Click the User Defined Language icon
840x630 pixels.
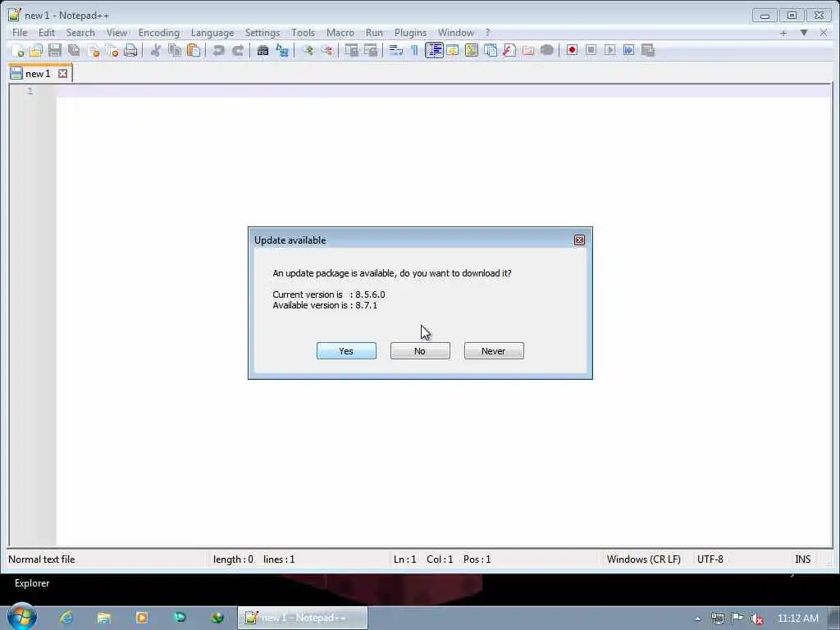point(453,50)
